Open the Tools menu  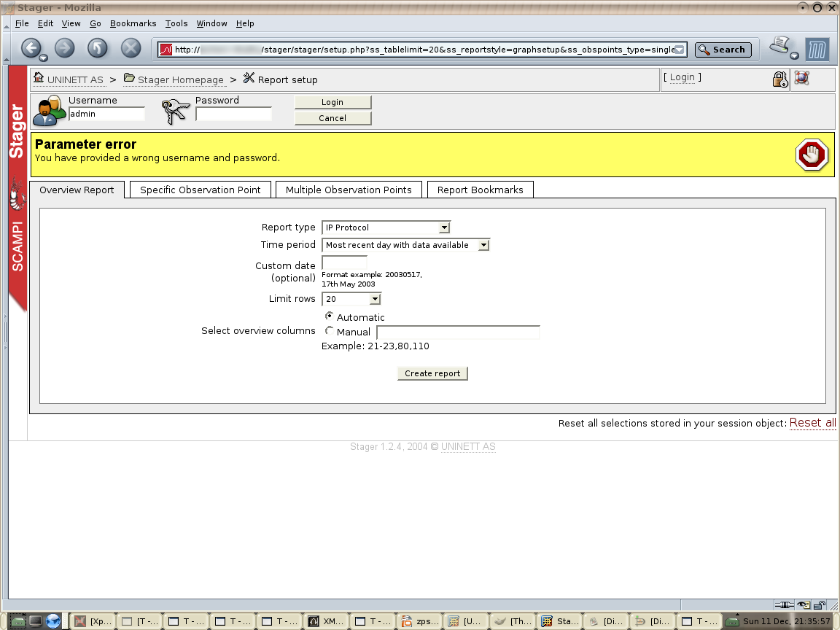(x=176, y=23)
